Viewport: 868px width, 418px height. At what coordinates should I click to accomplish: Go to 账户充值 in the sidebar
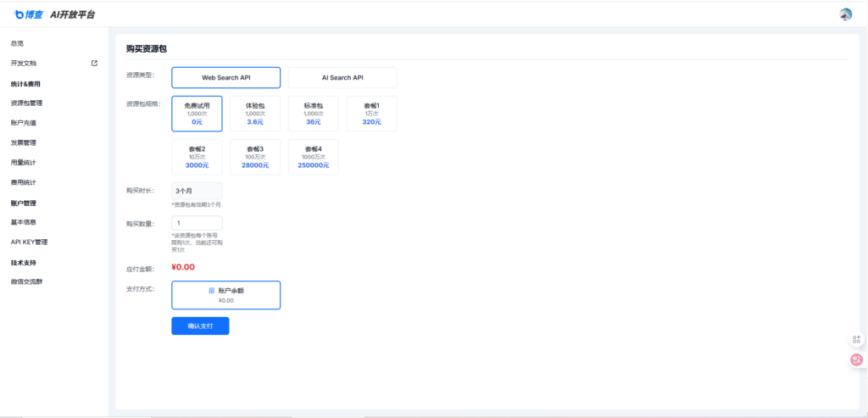(x=24, y=123)
